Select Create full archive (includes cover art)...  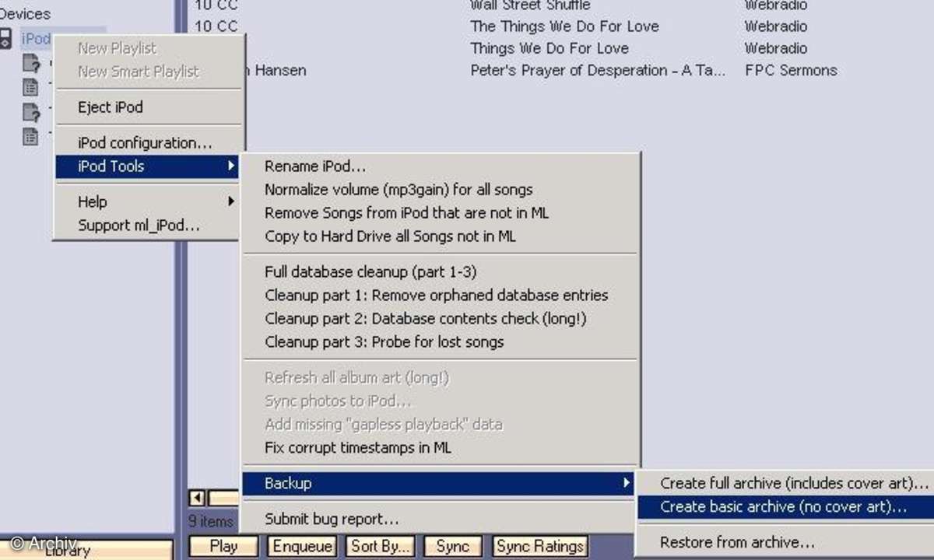795,484
